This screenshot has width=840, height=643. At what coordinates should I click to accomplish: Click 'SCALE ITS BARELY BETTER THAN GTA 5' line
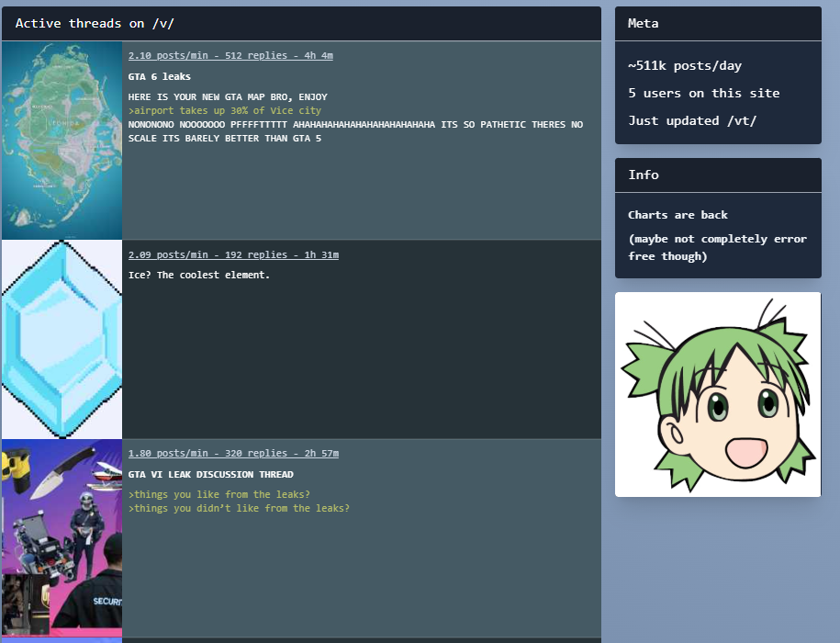[225, 138]
